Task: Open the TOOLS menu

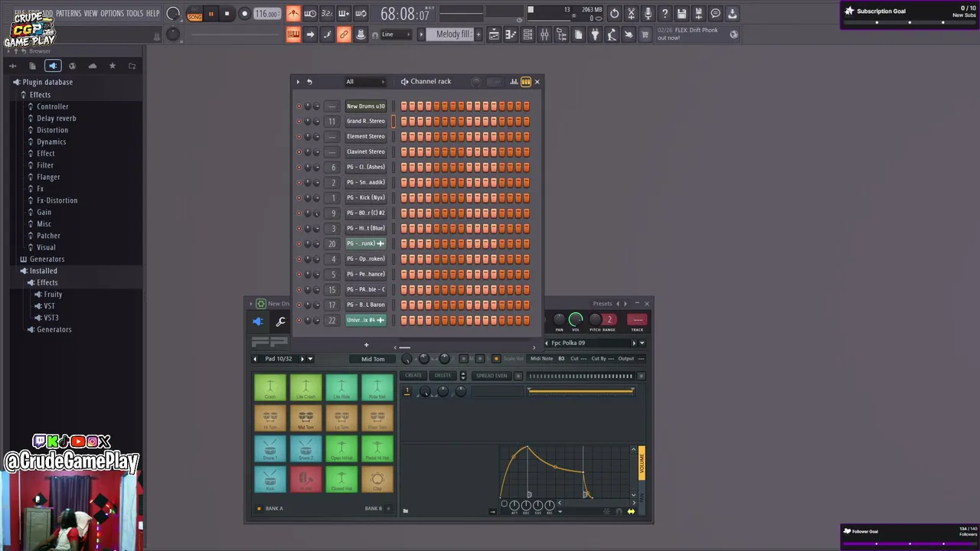Action: point(134,13)
